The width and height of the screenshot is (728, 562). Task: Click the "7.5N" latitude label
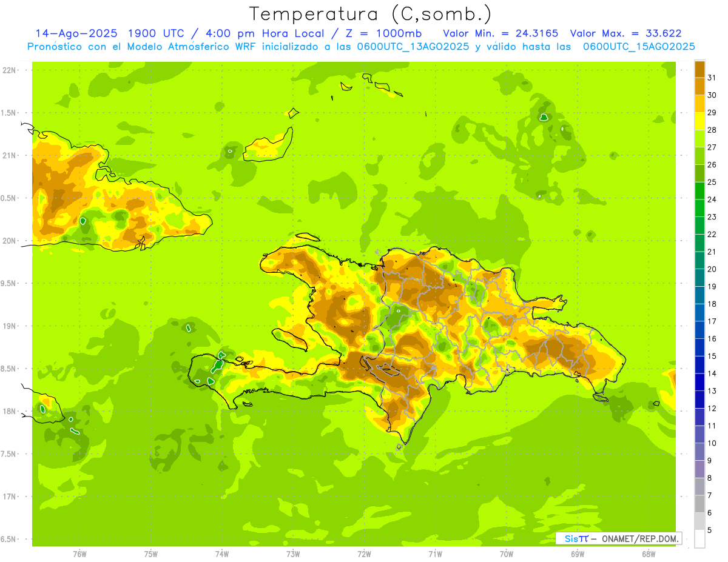[x=9, y=454]
